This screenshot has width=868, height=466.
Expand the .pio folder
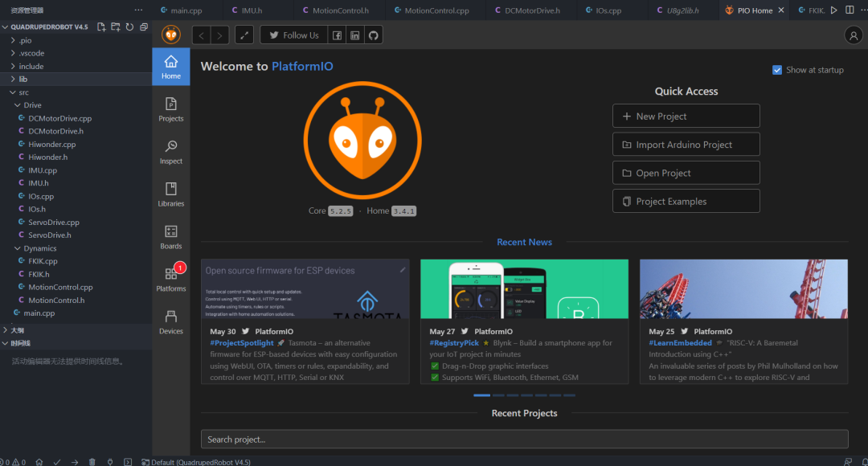pos(76,40)
